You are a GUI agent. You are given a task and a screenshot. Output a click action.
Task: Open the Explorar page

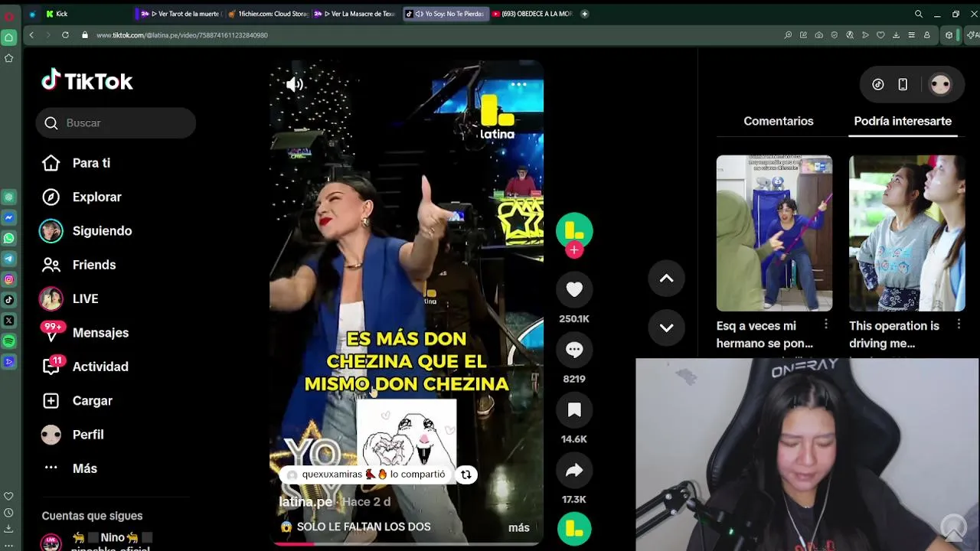[x=96, y=197]
